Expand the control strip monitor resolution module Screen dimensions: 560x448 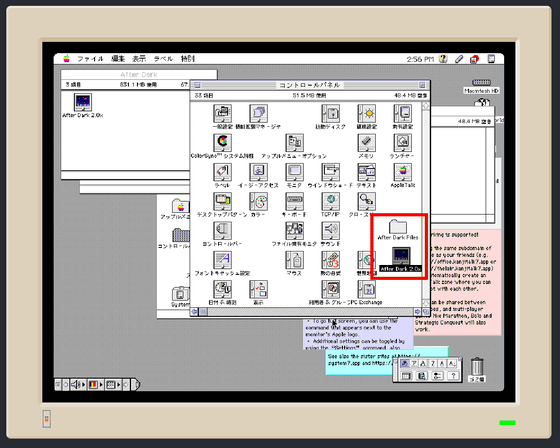tap(113, 384)
